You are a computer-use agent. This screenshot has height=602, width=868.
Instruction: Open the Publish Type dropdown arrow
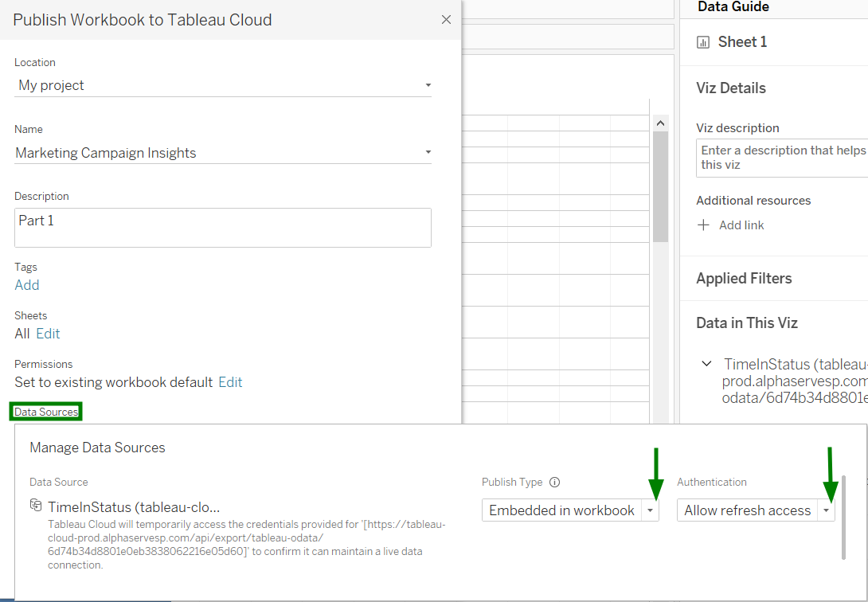(x=651, y=510)
